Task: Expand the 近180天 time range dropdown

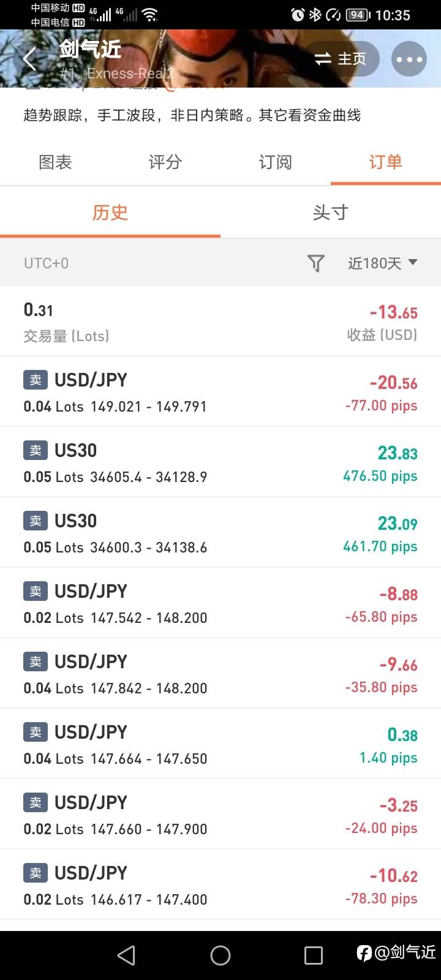Action: [x=382, y=263]
